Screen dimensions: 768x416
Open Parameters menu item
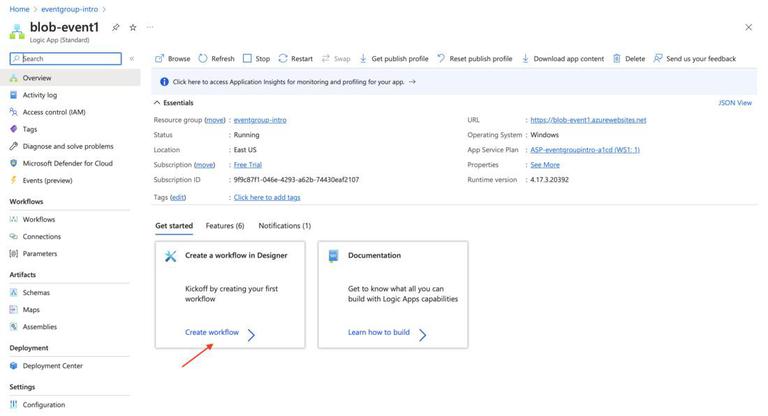click(x=40, y=254)
